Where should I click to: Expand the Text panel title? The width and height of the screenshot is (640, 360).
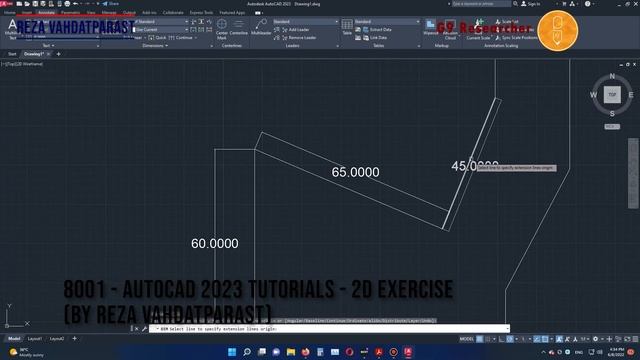48,46
